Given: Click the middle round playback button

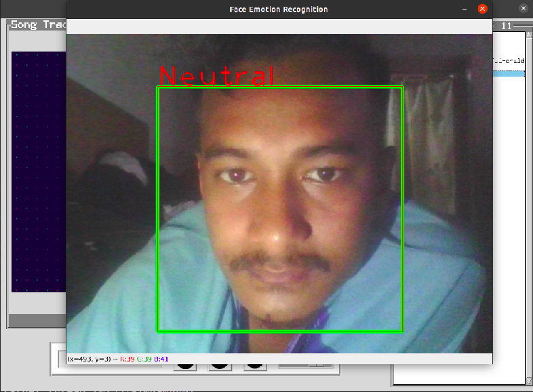Looking at the screenshot, I should 219,367.
